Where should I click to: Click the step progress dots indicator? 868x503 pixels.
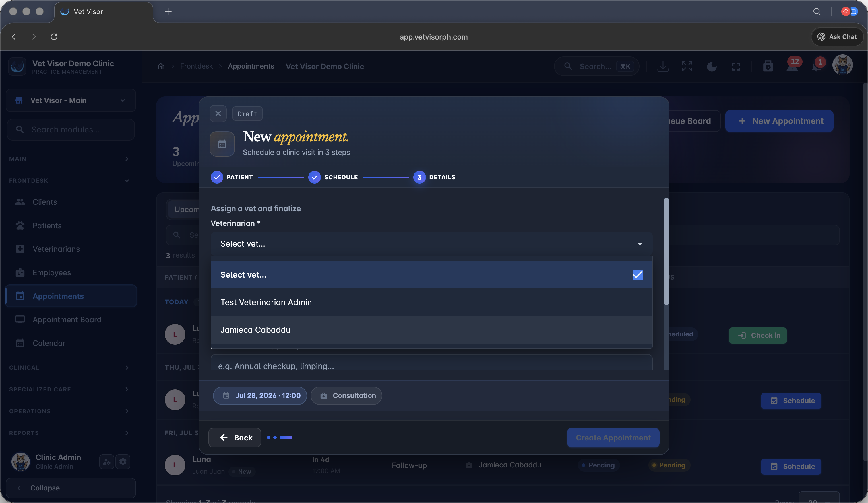coord(279,438)
